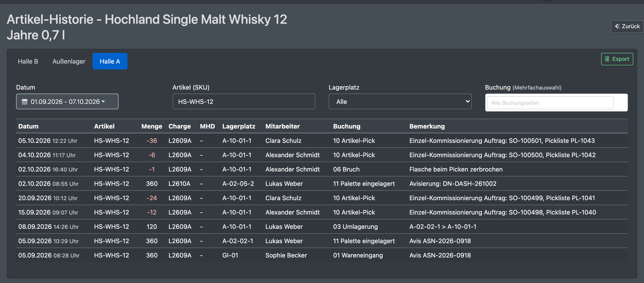Switch to the Außenlager tab
Viewport: 644px width, 283px height.
69,61
